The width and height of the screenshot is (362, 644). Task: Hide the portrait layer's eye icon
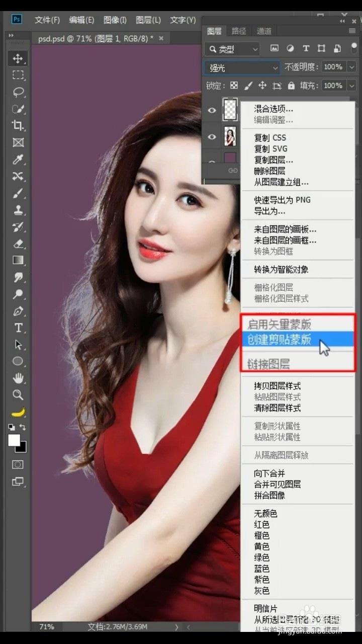coord(212,136)
